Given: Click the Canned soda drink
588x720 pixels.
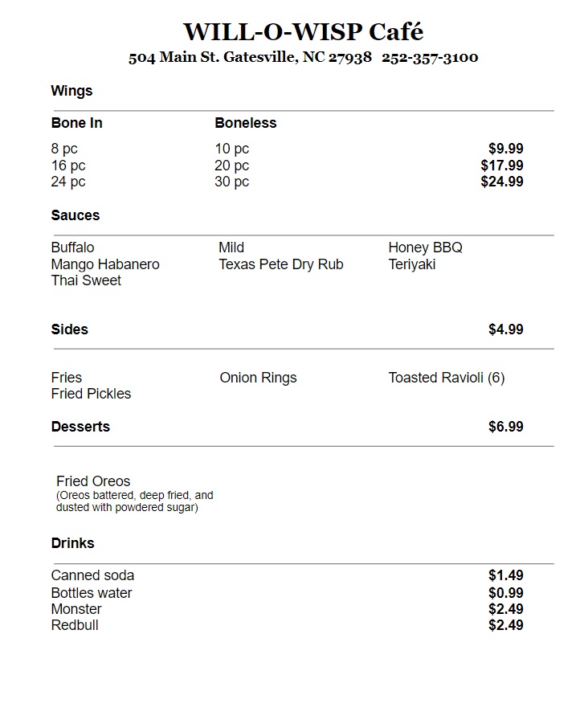Looking at the screenshot, I should [x=92, y=575].
